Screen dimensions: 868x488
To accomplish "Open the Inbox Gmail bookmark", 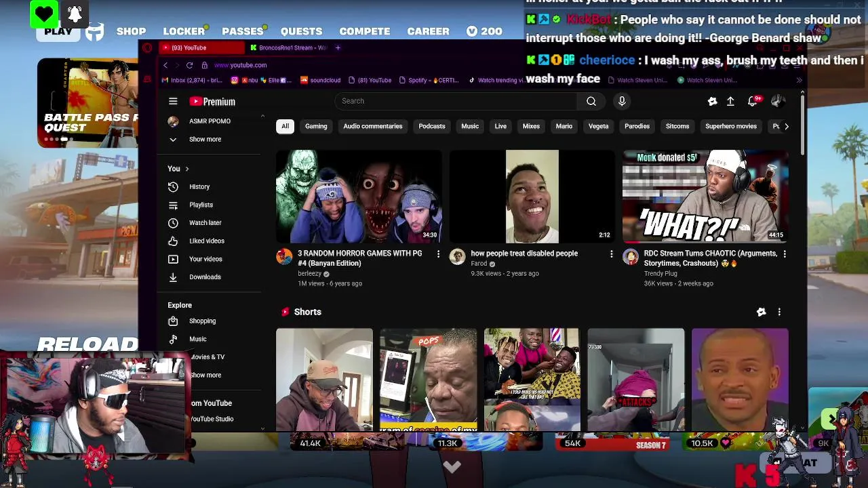I will coord(192,80).
